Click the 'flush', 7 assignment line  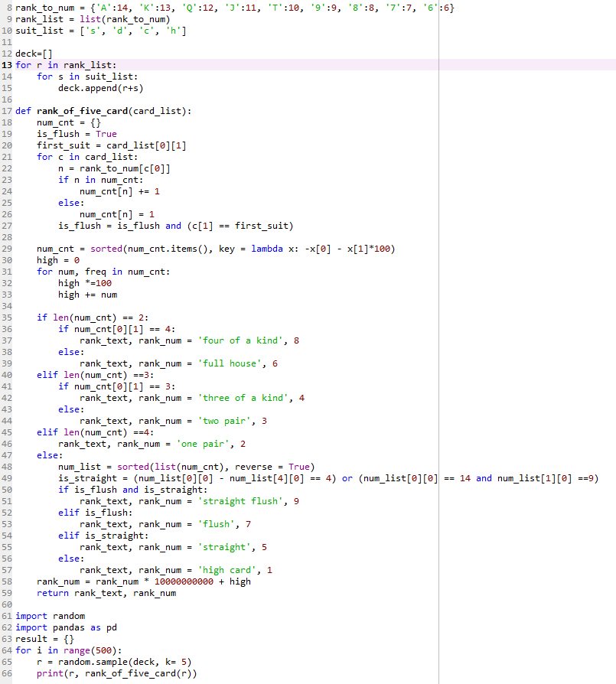tap(165, 524)
